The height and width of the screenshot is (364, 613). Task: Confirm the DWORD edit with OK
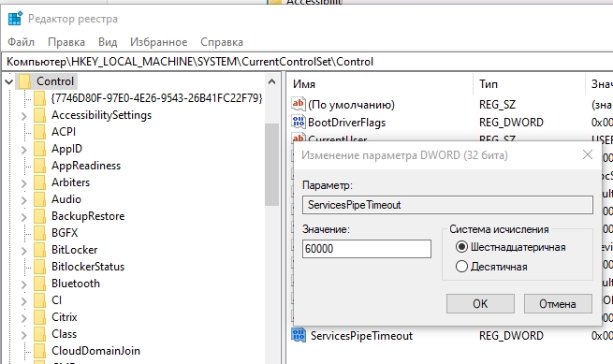tap(480, 304)
